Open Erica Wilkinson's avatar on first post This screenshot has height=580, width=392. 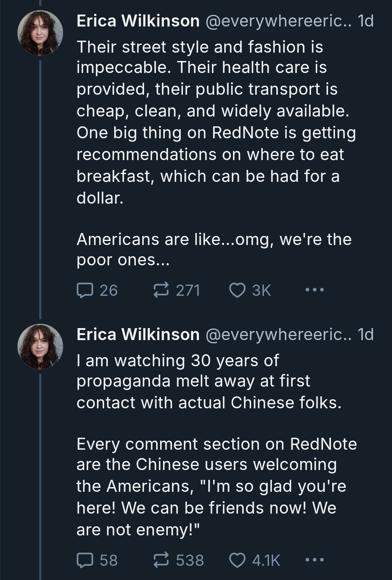click(40, 33)
